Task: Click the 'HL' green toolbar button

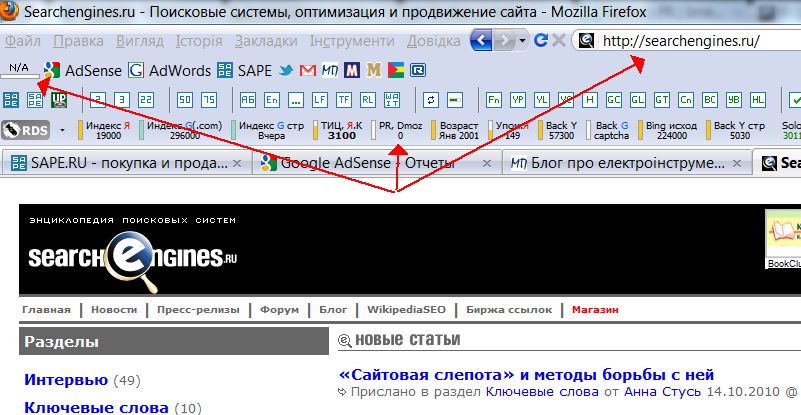Action: pos(758,100)
